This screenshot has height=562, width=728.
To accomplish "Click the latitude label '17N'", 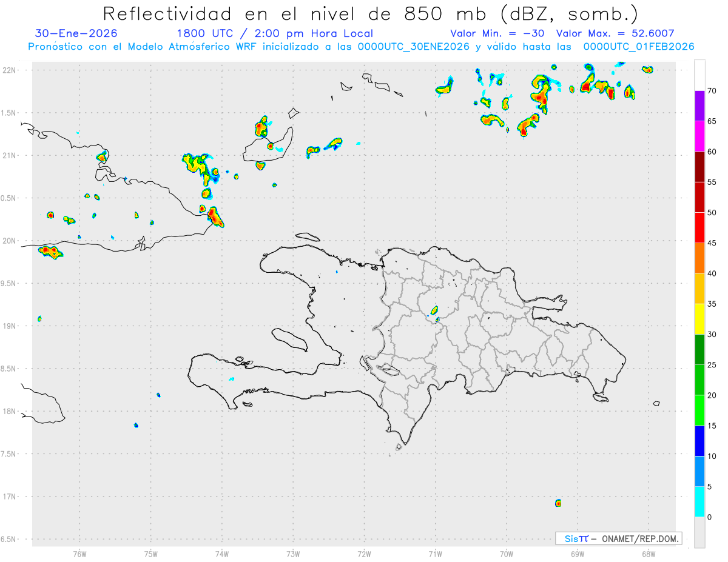I will coord(10,497).
